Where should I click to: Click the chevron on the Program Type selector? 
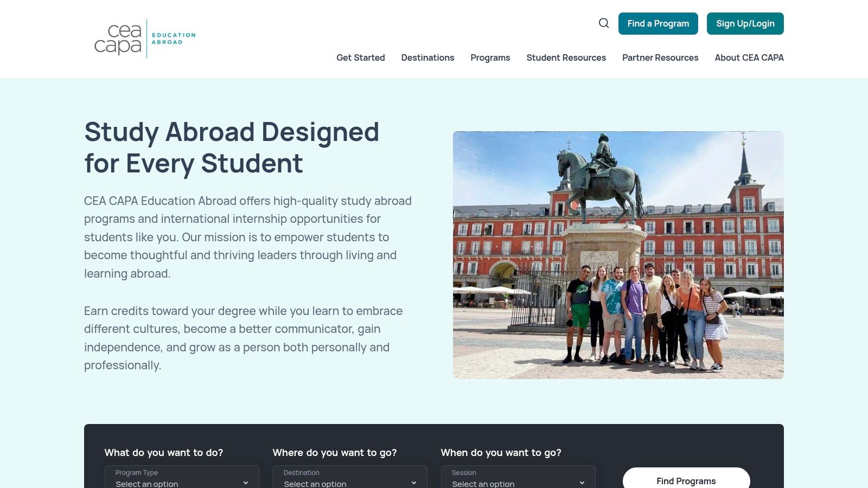click(246, 482)
